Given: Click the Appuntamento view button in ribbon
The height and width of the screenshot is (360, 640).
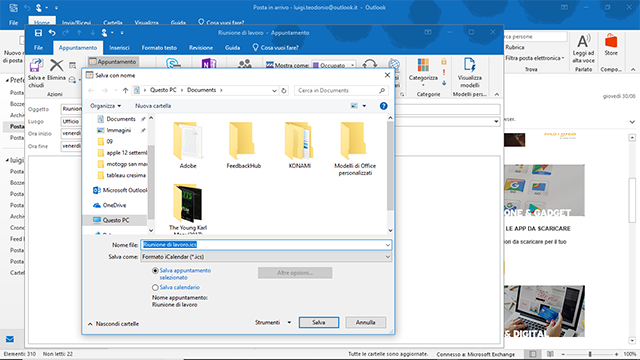Looking at the screenshot, I should [x=113, y=62].
